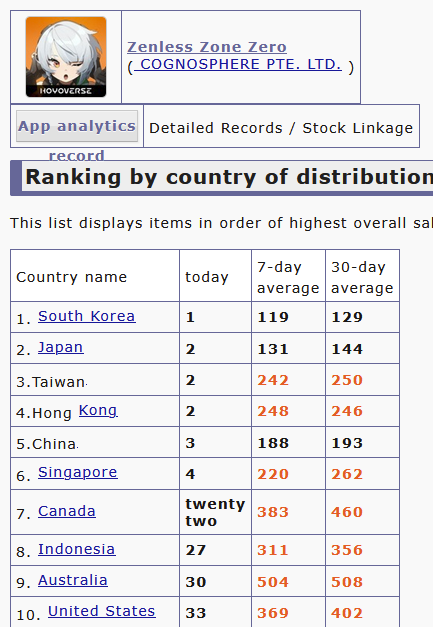433x627 pixels.
Task: Open the Indonesia country link
Action: 77,549
